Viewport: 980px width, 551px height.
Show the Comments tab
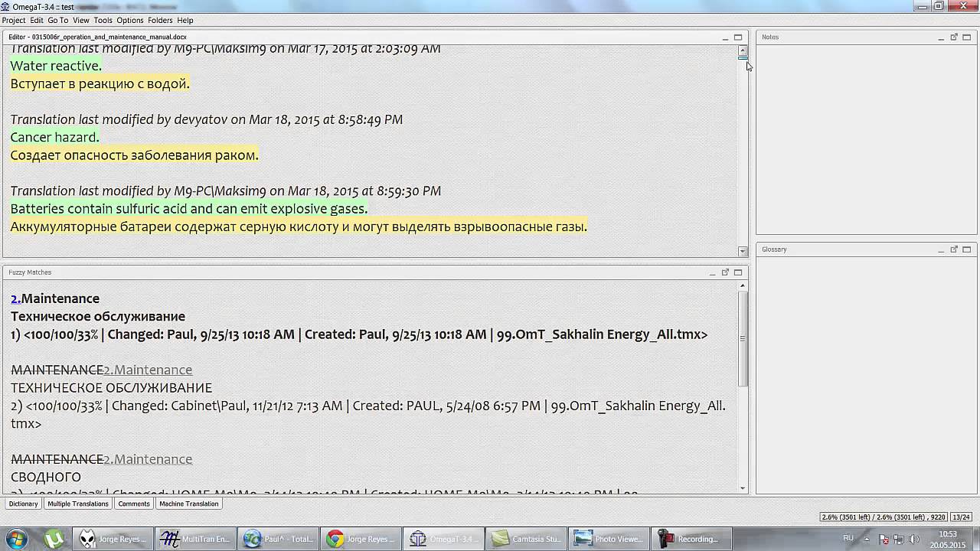(x=134, y=504)
